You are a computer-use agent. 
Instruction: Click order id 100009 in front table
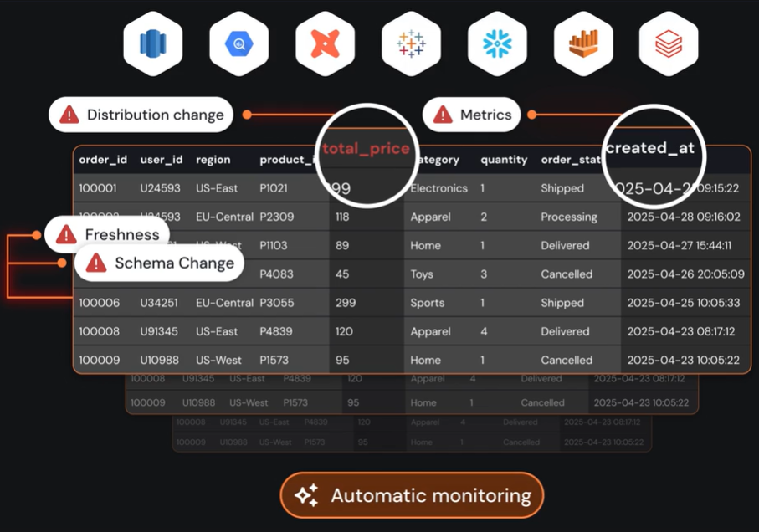point(100,360)
